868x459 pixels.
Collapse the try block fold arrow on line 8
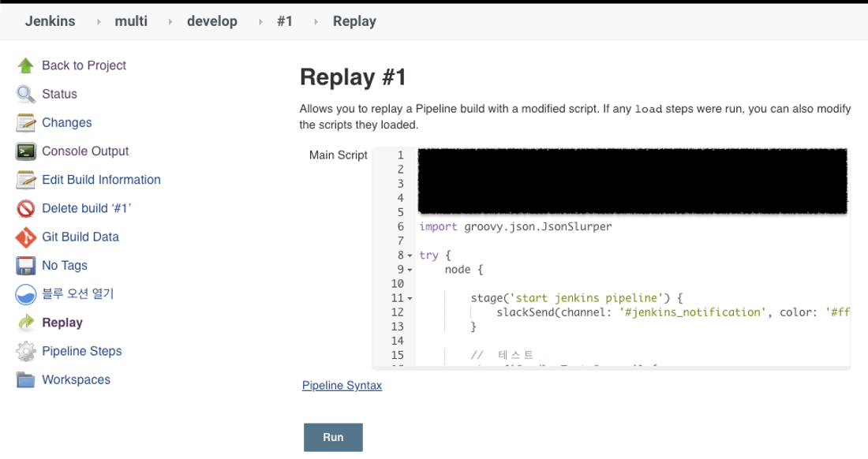(x=410, y=256)
